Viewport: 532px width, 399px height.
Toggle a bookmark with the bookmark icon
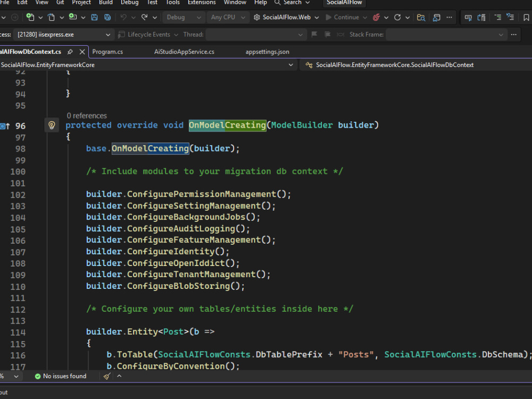[526, 18]
